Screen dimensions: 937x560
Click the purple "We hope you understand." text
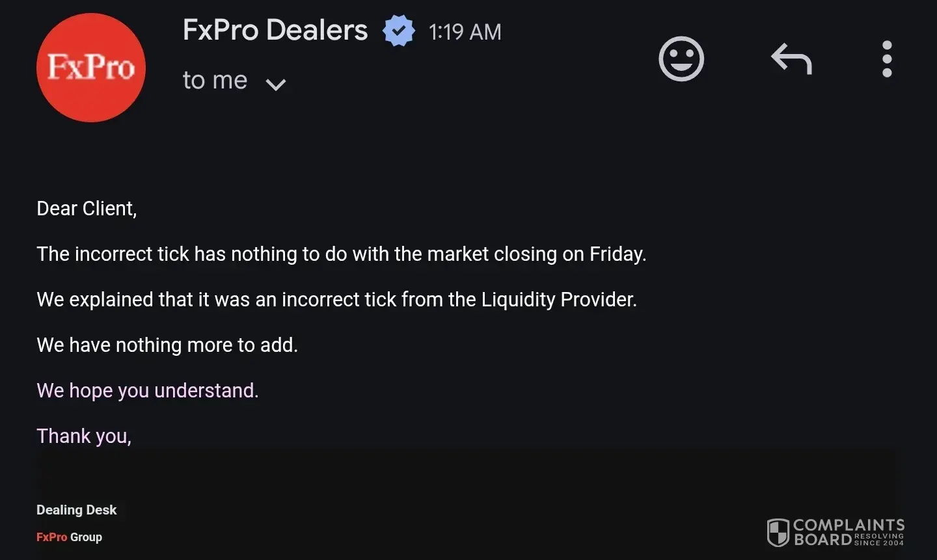(x=148, y=391)
